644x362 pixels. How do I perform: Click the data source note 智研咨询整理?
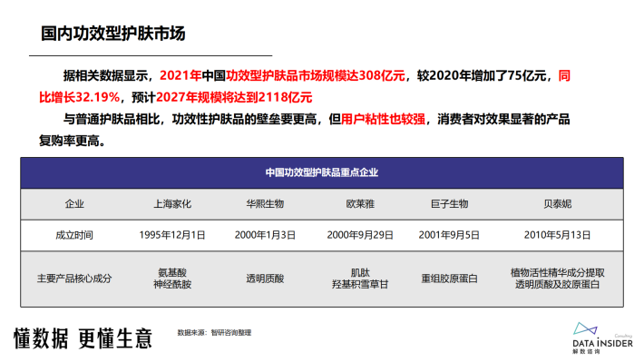pyautogui.click(x=230, y=333)
